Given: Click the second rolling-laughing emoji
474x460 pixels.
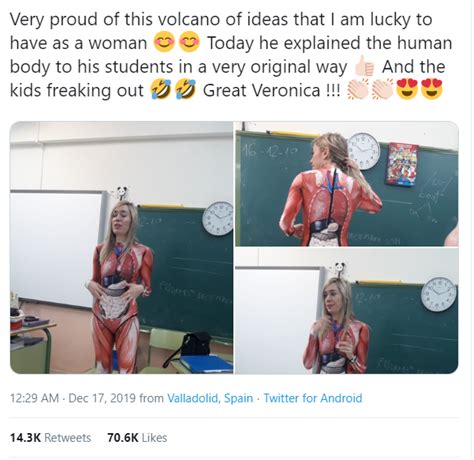Looking at the screenshot, I should [186, 90].
